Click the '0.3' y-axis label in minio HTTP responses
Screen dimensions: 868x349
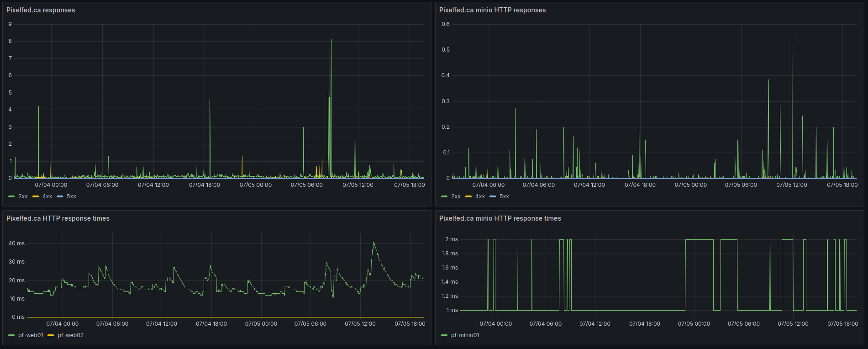click(446, 101)
